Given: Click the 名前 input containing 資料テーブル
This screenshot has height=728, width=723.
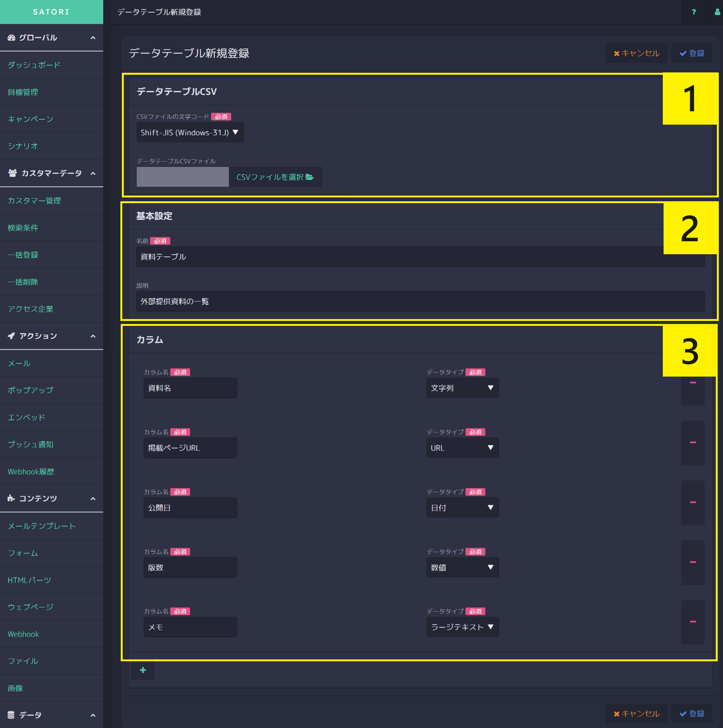Looking at the screenshot, I should click(x=421, y=257).
